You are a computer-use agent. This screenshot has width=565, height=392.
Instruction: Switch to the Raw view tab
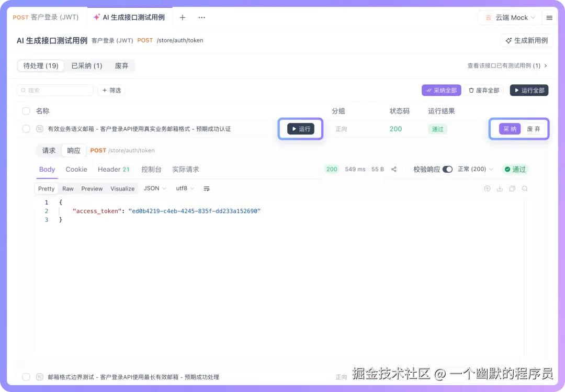(x=69, y=188)
